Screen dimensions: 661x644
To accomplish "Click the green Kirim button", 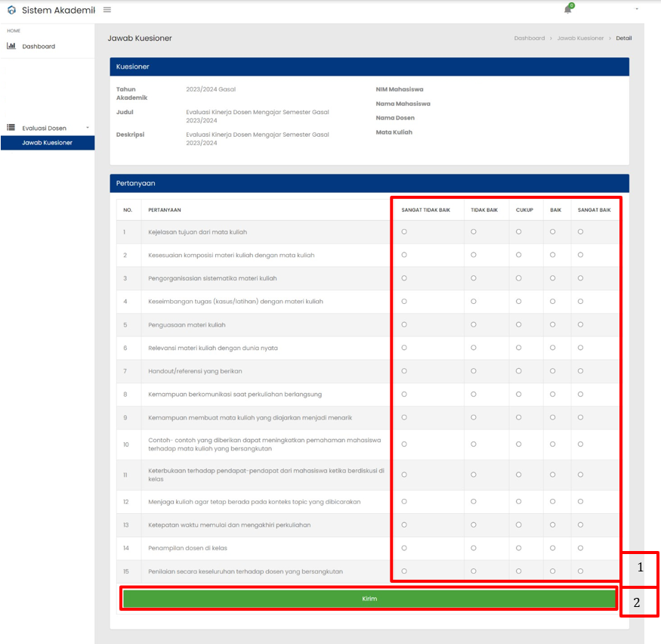I will 369,599.
